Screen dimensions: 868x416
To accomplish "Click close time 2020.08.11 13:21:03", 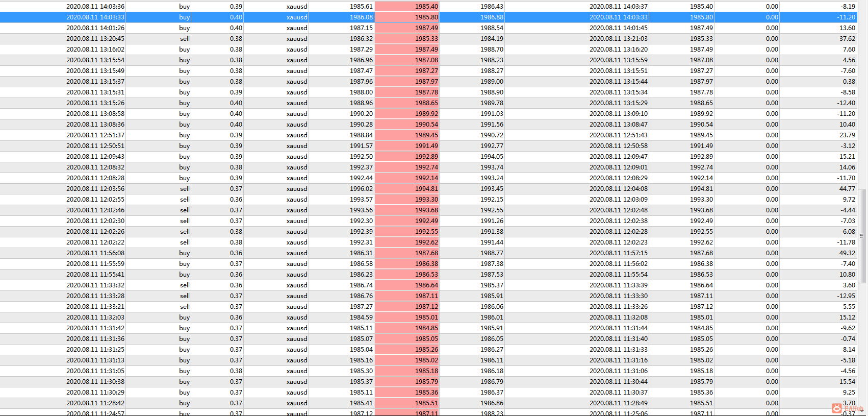I will pos(619,39).
